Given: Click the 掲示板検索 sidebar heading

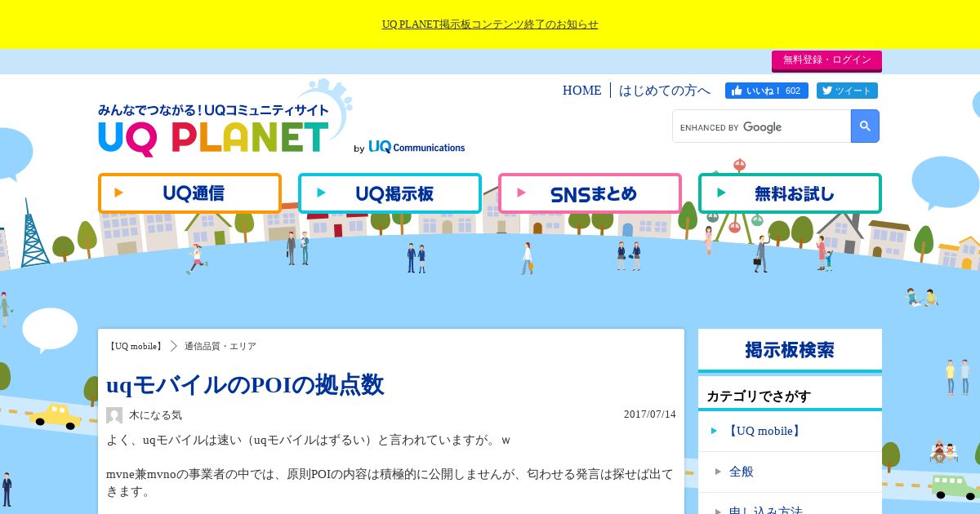Looking at the screenshot, I should click(x=790, y=350).
